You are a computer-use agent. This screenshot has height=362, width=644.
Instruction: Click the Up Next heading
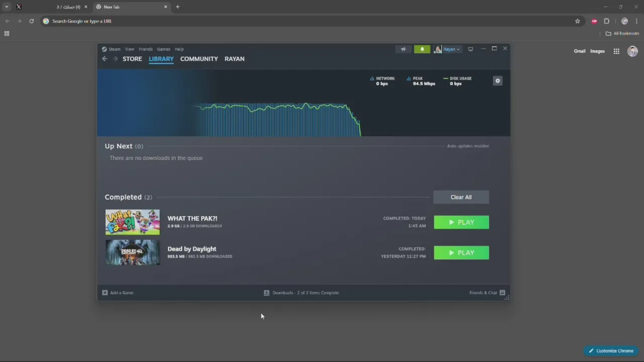[118, 146]
